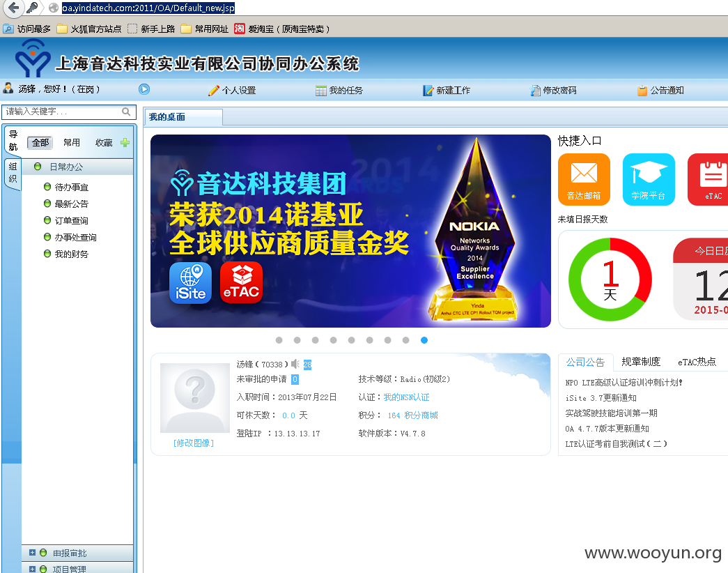Image resolution: width=728 pixels, height=573 pixels.
Task: Click the [修改图像] link
Action: click(194, 443)
